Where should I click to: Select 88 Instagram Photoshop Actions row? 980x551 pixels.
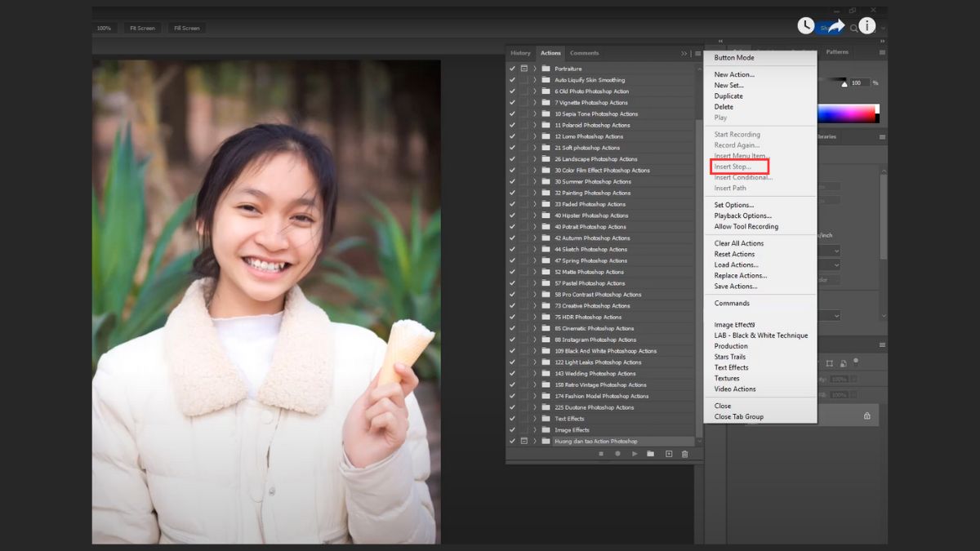[x=604, y=340]
